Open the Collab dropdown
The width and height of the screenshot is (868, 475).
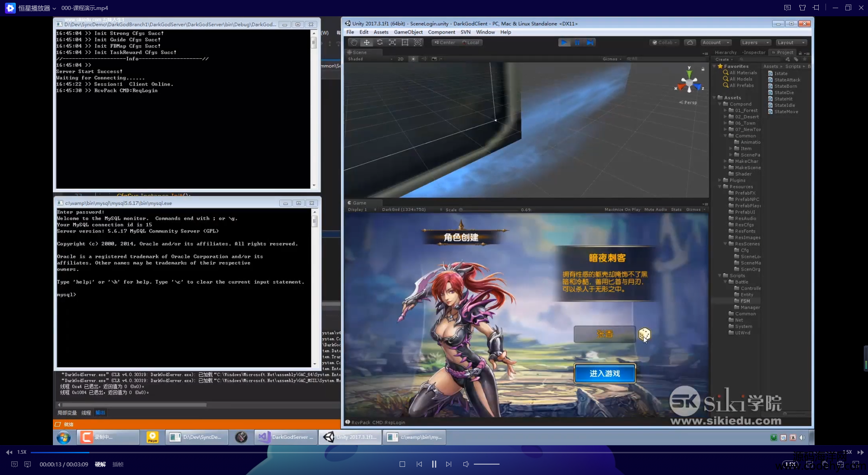click(x=665, y=43)
